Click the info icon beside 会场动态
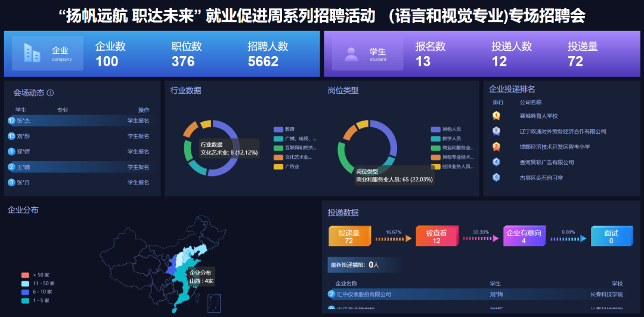This screenshot has width=644, height=317. pos(51,93)
